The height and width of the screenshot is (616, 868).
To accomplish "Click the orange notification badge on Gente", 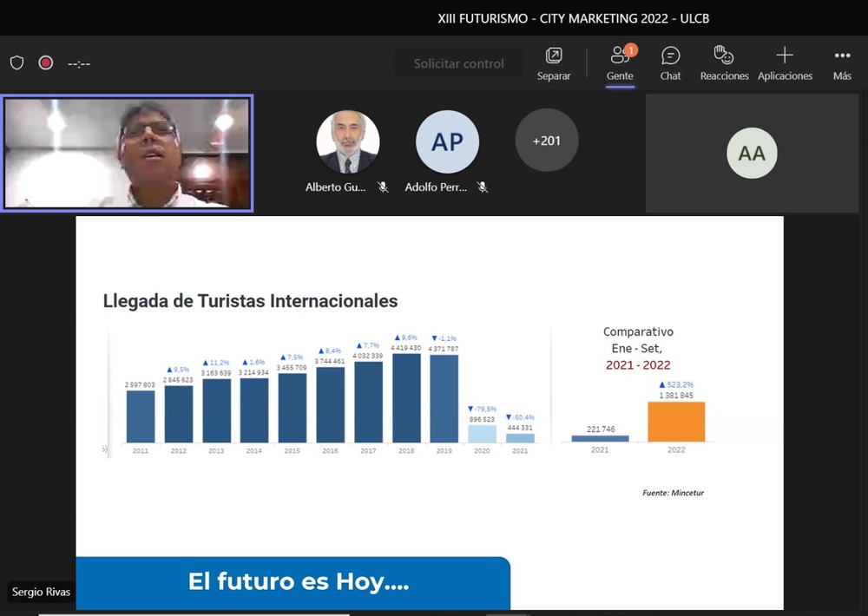I will click(x=631, y=49).
